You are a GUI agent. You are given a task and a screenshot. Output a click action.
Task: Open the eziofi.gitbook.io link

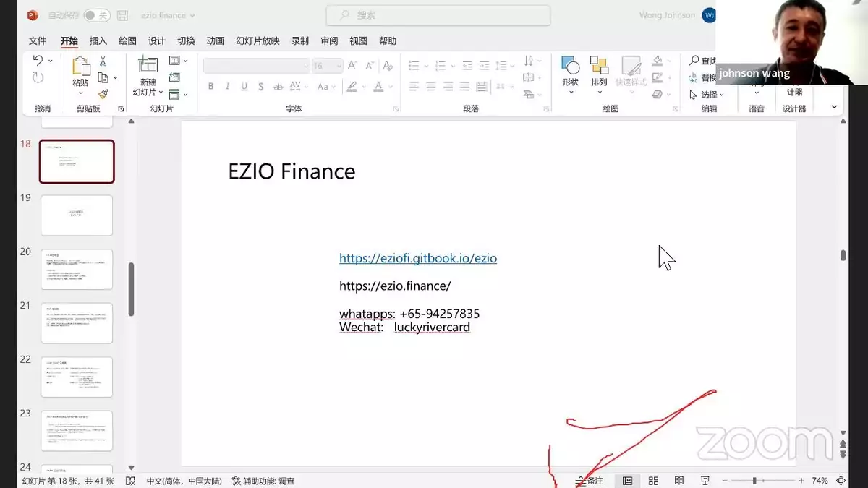point(418,258)
